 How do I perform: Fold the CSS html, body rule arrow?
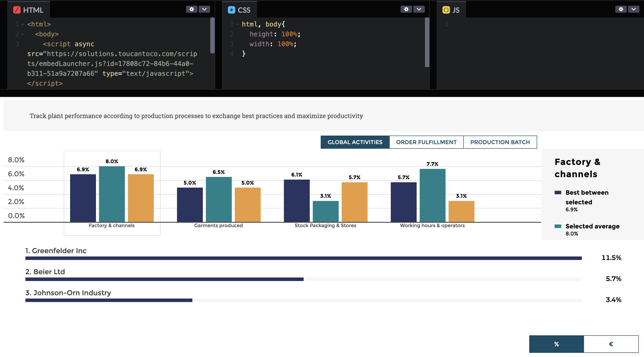pos(237,25)
